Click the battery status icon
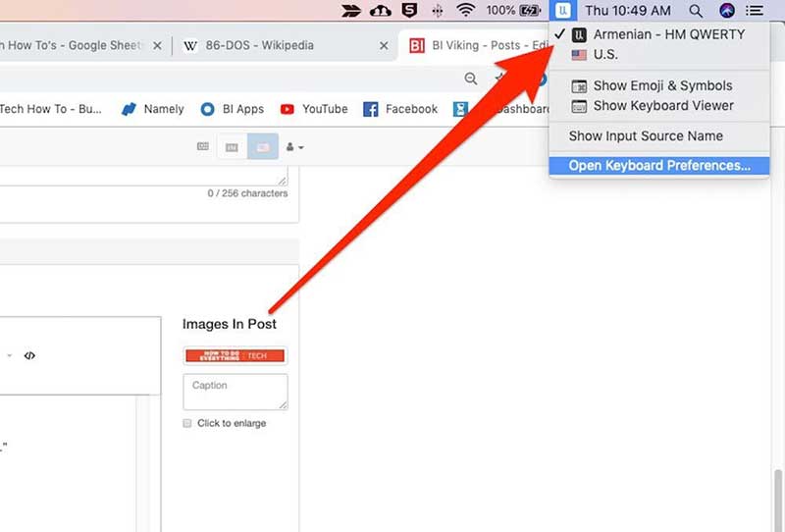785x532 pixels. [x=531, y=11]
